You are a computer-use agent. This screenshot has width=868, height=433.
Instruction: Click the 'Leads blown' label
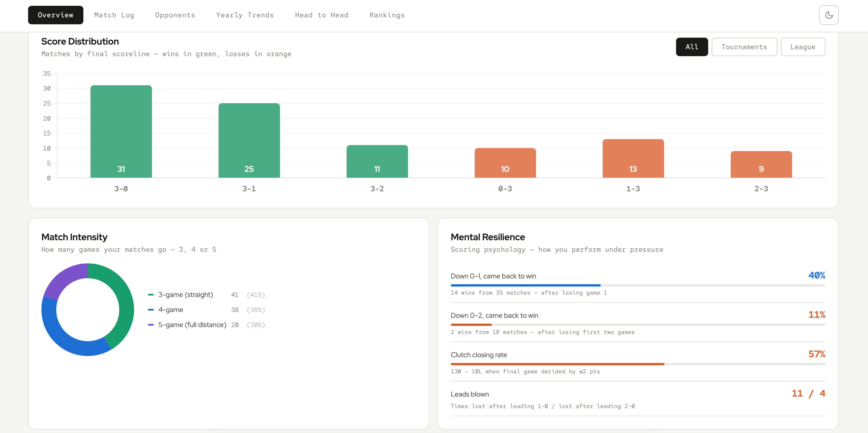pos(470,394)
